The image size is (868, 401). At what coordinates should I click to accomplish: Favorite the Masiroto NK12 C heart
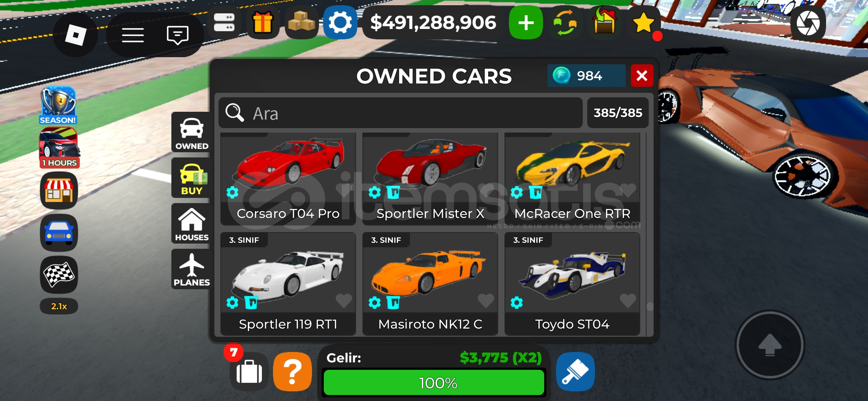(x=486, y=300)
